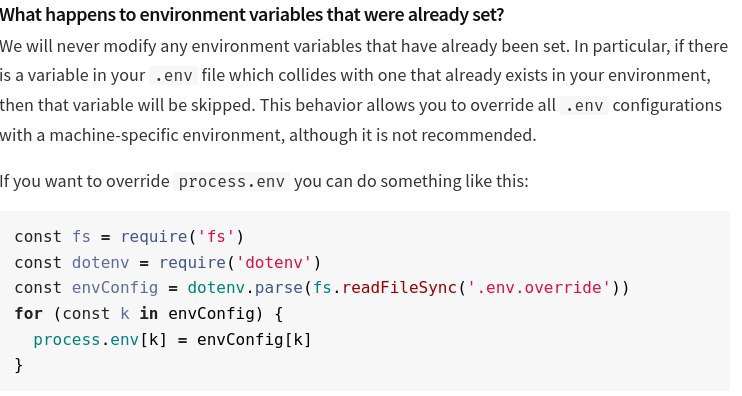Click the fs variable name in the first code line
The width and height of the screenshot is (742, 396).
(x=81, y=237)
